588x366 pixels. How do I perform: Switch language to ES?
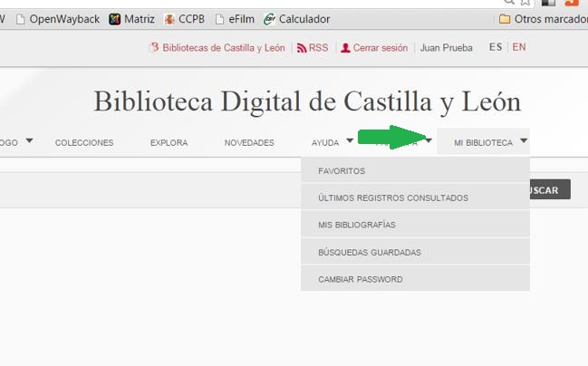pyautogui.click(x=496, y=47)
